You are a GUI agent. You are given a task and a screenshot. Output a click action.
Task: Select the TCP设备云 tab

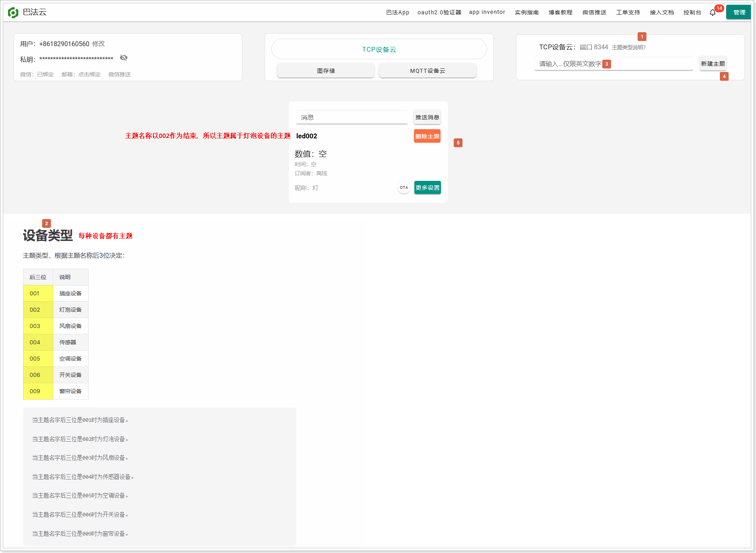(379, 49)
